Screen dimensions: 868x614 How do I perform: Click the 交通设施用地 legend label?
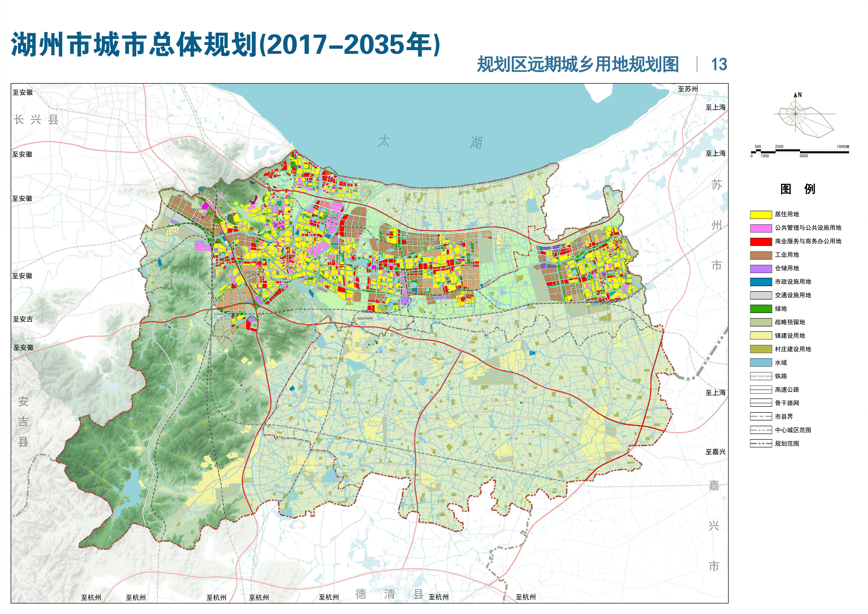(x=793, y=295)
